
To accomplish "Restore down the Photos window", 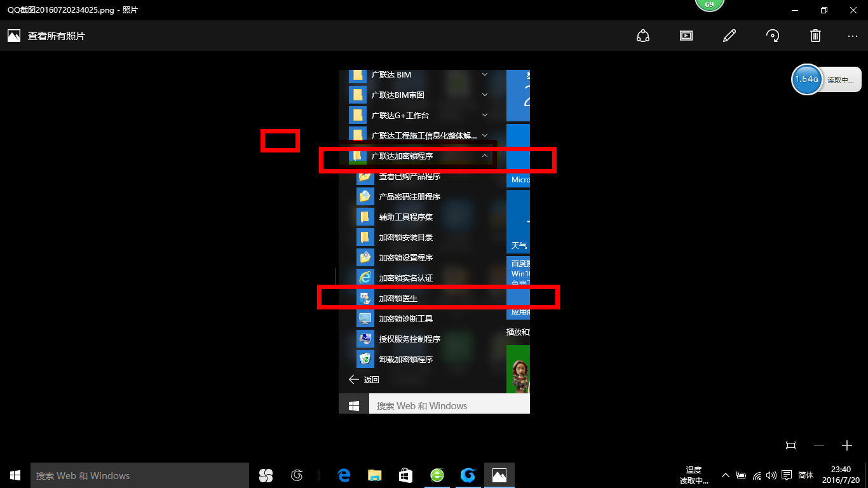I will [x=824, y=10].
